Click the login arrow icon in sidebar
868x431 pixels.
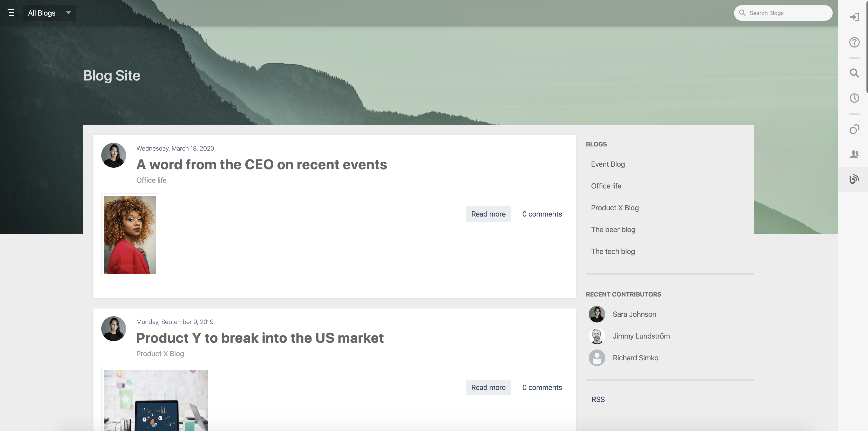click(854, 17)
